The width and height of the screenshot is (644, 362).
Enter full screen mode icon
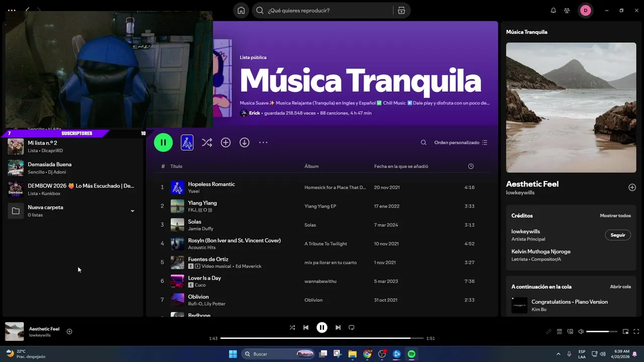pos(636,331)
